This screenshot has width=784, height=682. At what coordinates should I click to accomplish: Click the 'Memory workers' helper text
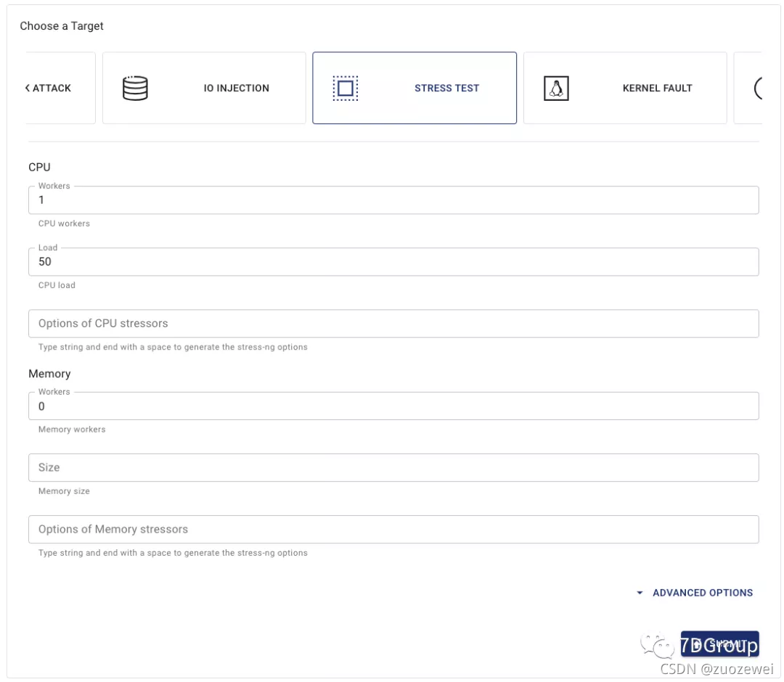(x=72, y=430)
